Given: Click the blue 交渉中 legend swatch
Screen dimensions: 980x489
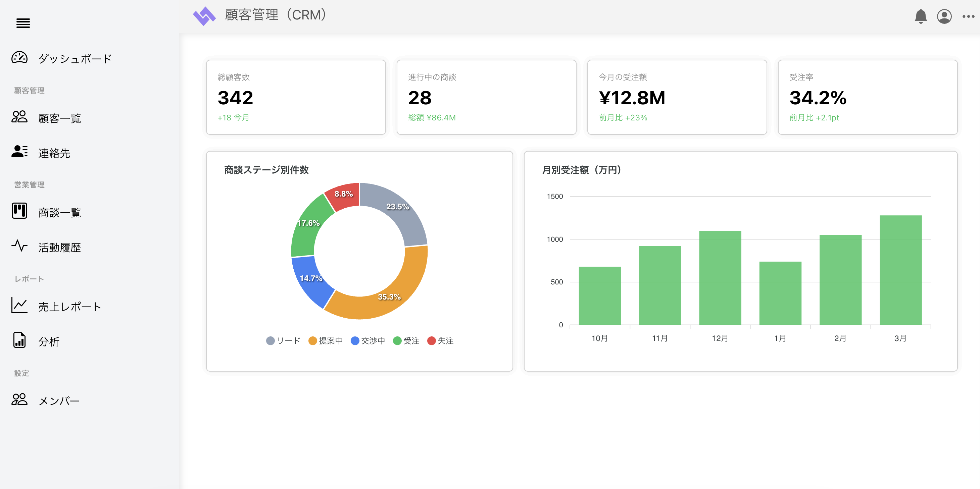Looking at the screenshot, I should click(x=354, y=341).
